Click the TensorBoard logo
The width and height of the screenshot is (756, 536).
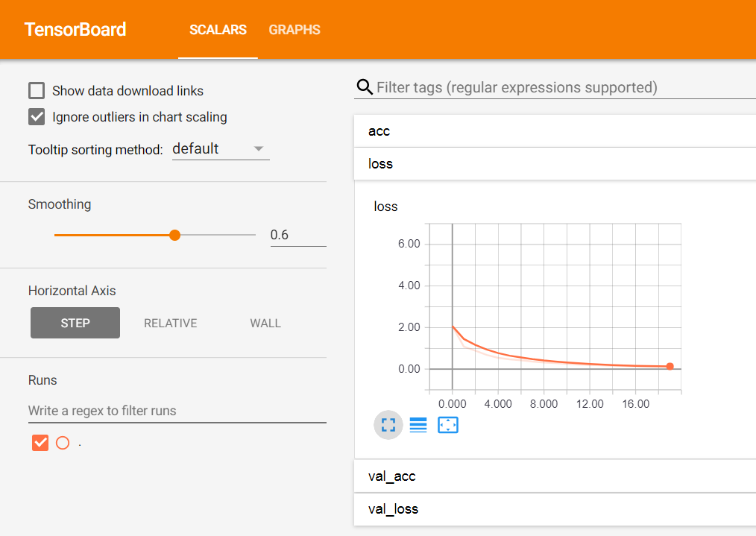(x=75, y=29)
